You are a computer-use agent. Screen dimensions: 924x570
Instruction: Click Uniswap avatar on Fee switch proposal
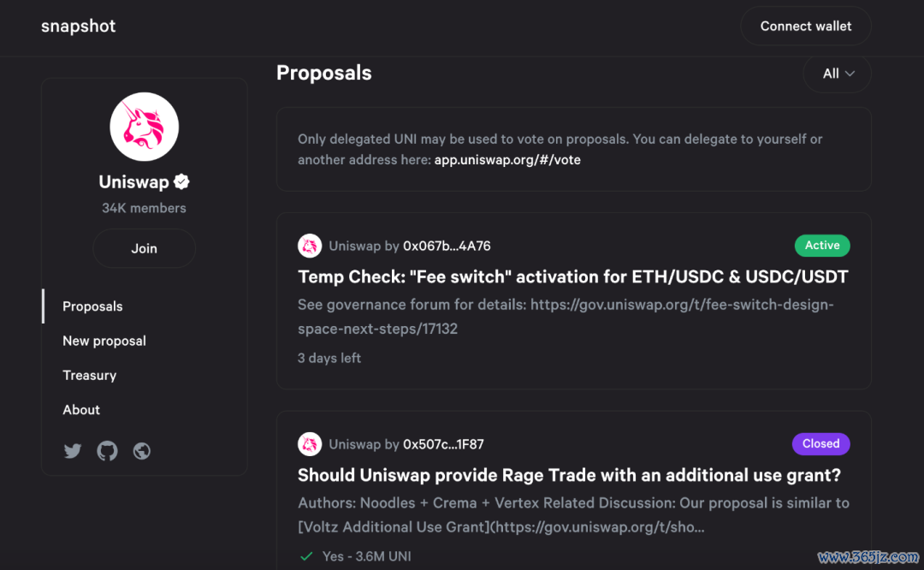pyautogui.click(x=310, y=246)
